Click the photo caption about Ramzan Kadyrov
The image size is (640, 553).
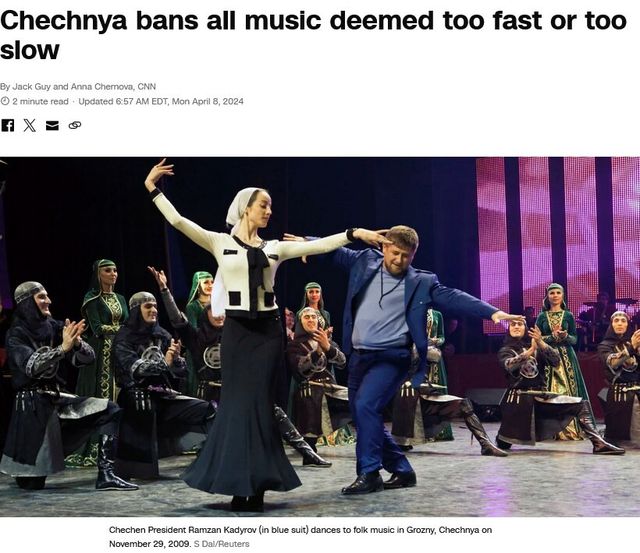coord(300,537)
